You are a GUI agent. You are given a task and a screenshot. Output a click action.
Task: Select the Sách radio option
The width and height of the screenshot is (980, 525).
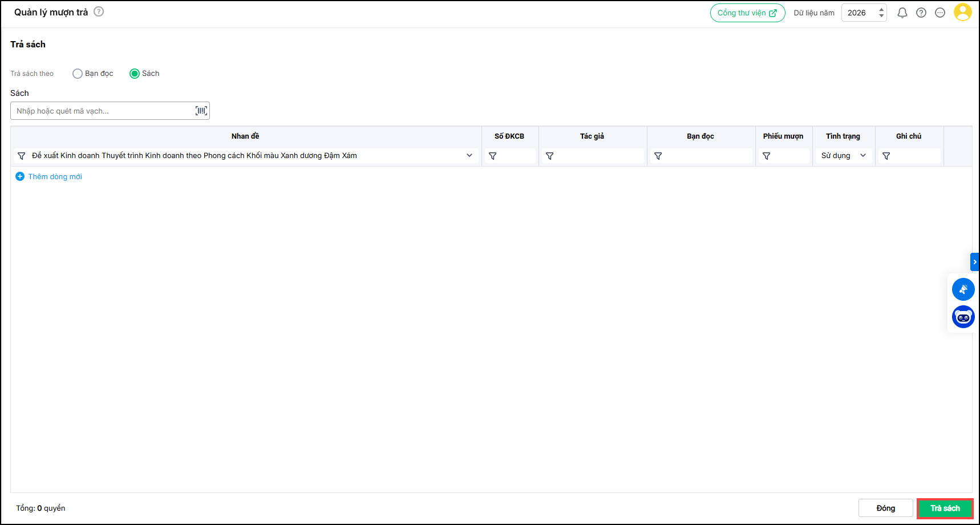point(135,74)
